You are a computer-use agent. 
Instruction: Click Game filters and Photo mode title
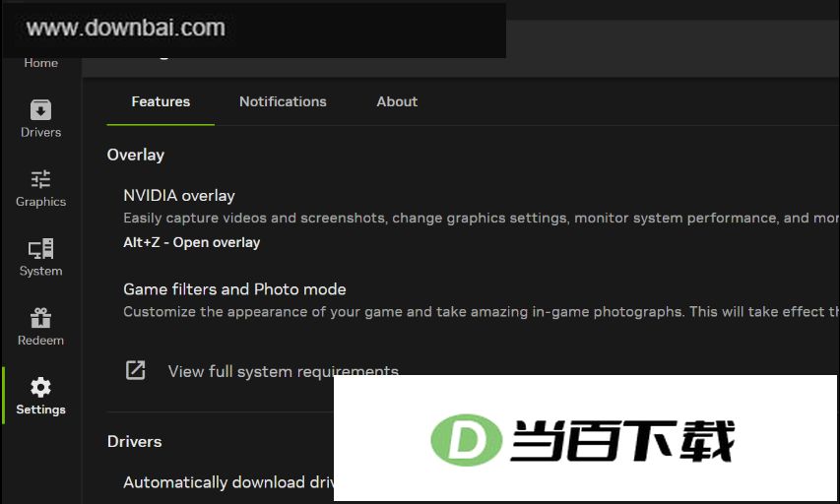click(234, 289)
